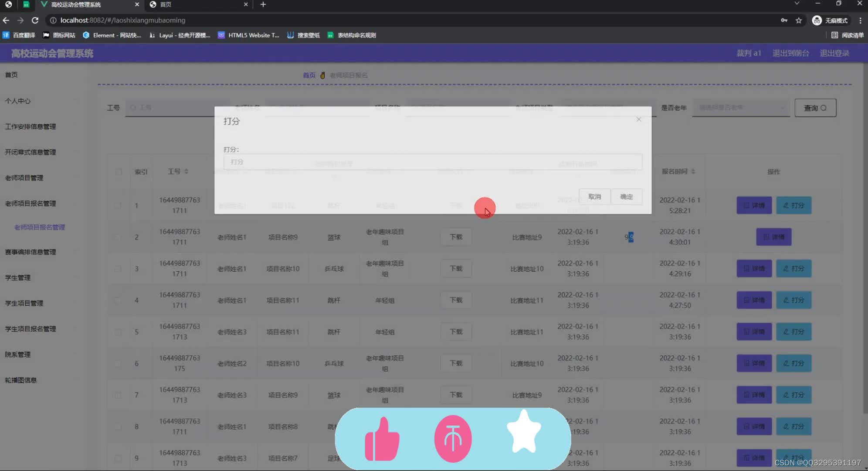Switch to the 首页 browser tab

pos(198,4)
